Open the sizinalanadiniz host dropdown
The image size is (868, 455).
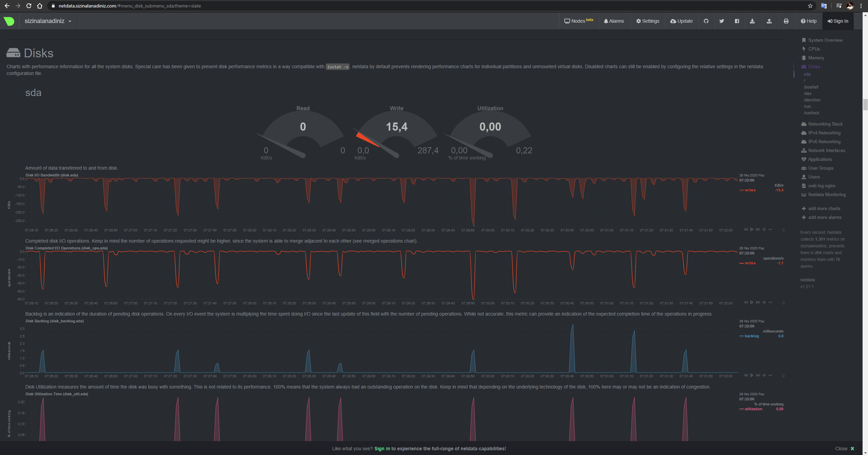[48, 21]
